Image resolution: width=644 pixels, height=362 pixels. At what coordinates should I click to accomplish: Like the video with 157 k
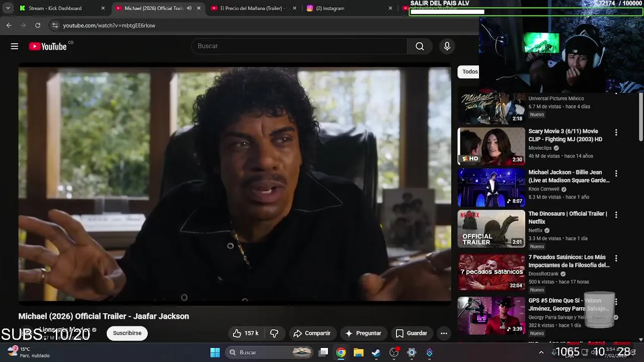pos(246,333)
